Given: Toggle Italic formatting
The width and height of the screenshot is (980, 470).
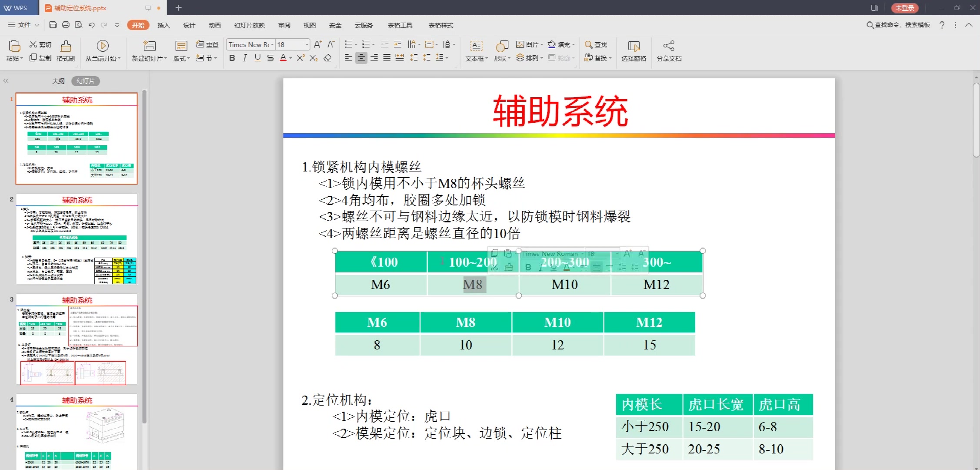Looking at the screenshot, I should coord(245,58).
